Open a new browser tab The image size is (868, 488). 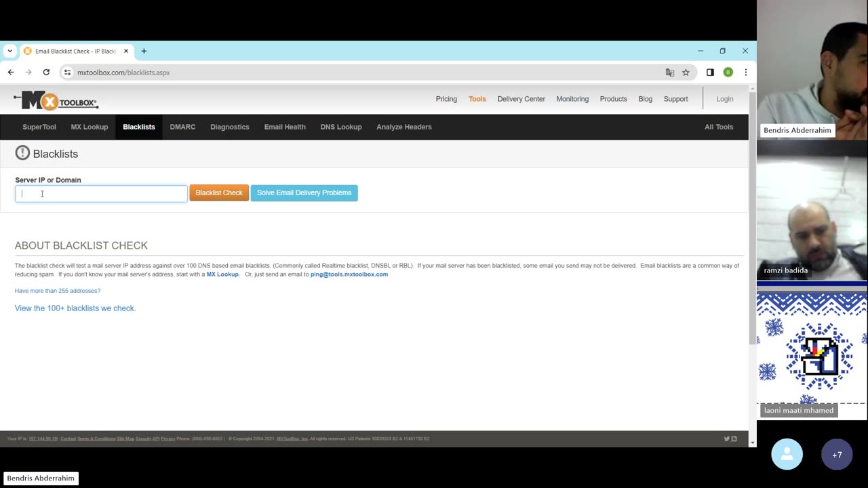tap(144, 51)
